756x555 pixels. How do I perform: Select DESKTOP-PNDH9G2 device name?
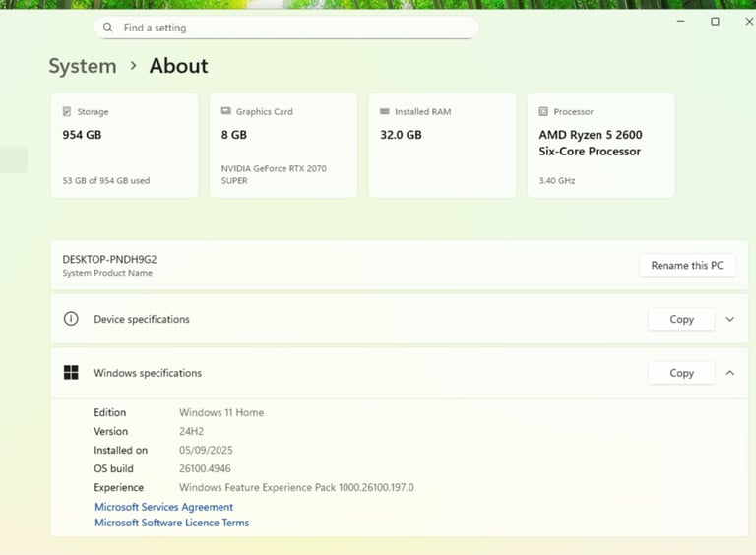[x=109, y=259]
